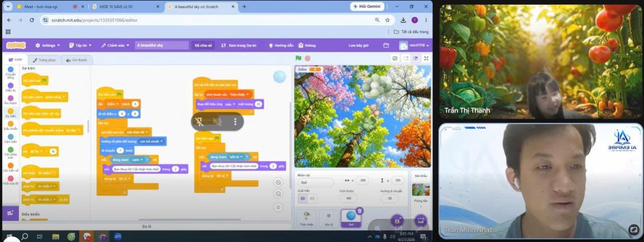Viewport: 644px width, 242px height.
Task: Open the more options dots on the Meet overlay
Action: pyautogui.click(x=235, y=122)
